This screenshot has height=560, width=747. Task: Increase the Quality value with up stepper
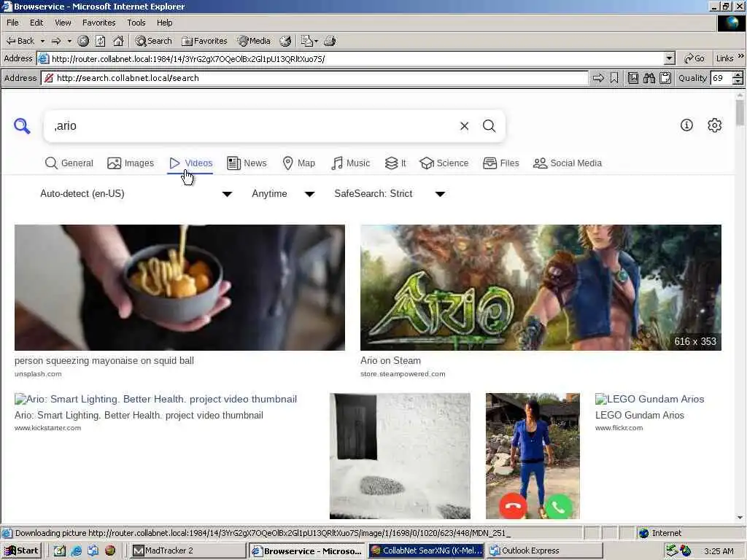click(738, 75)
